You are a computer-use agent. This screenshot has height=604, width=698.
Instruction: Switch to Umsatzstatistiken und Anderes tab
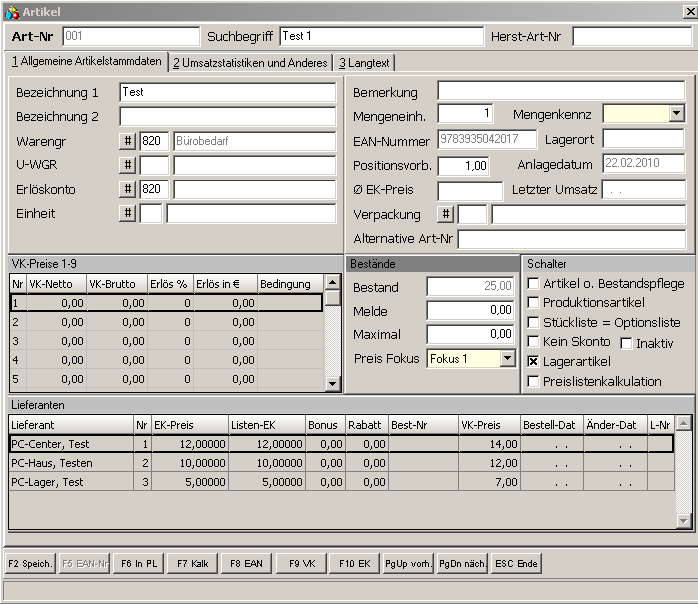click(250, 63)
